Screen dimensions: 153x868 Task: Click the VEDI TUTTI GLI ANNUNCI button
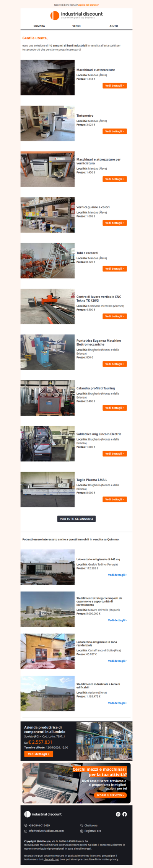click(76, 519)
